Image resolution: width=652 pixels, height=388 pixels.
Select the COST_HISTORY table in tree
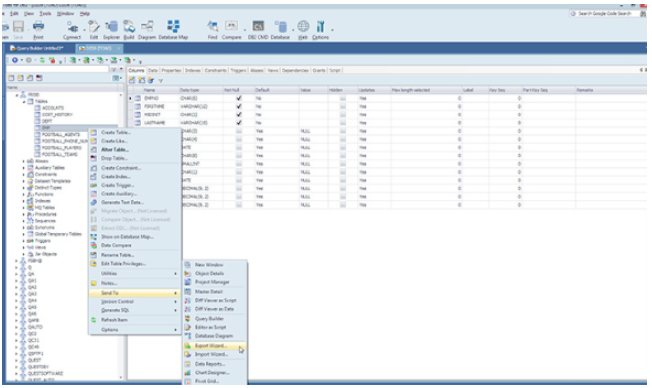click(57, 114)
